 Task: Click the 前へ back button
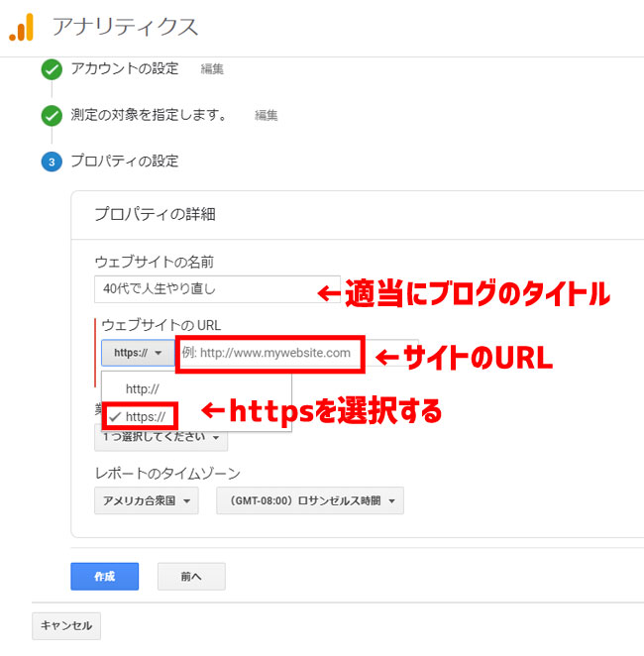191,576
